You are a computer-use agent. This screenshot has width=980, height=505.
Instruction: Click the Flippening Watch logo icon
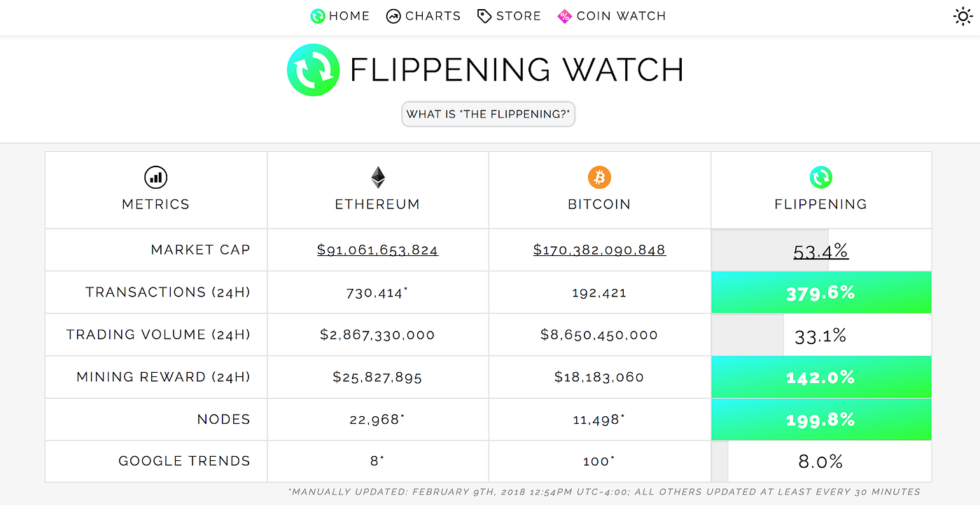(x=314, y=70)
